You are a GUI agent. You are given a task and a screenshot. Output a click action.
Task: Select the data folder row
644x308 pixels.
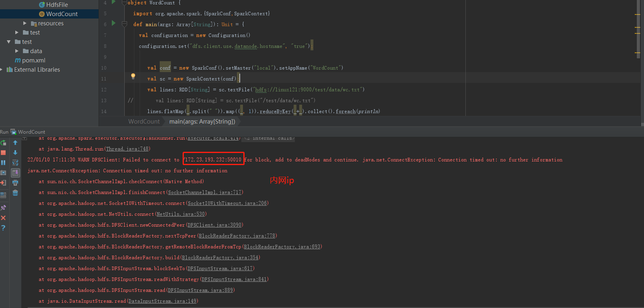coord(49,51)
